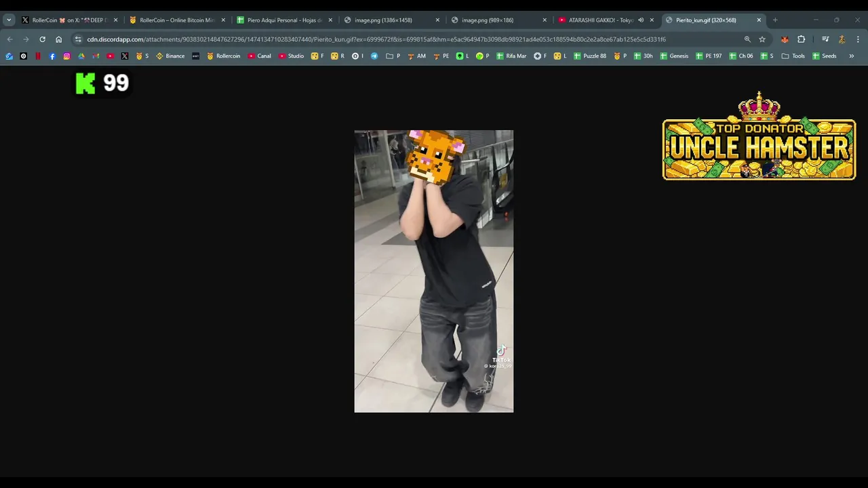868x488 pixels.
Task: Switch to the Piero Adqui Personal sheets tab
Action: [284, 20]
